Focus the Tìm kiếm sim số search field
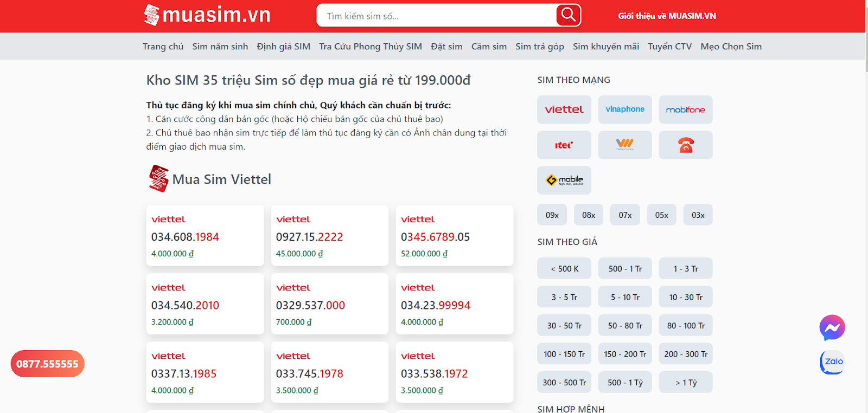This screenshot has width=868, height=413. tap(437, 16)
